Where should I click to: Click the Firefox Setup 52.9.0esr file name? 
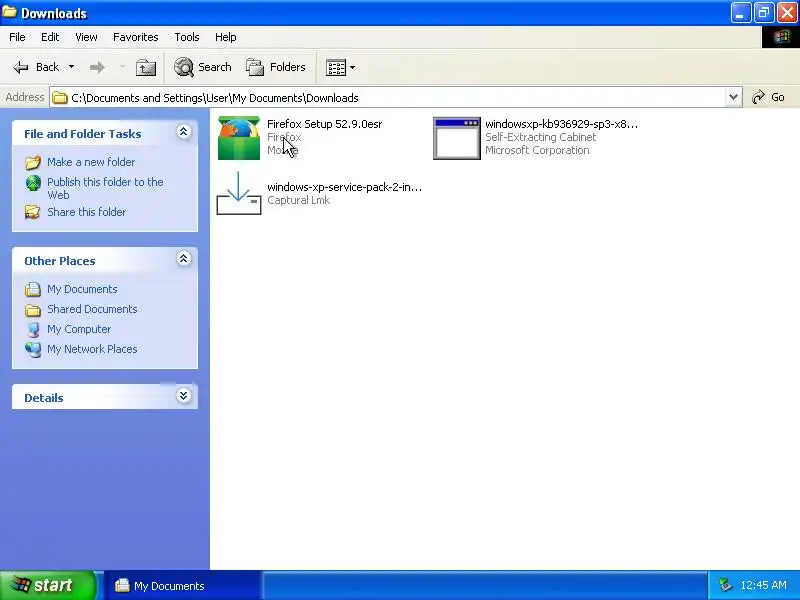pos(324,124)
